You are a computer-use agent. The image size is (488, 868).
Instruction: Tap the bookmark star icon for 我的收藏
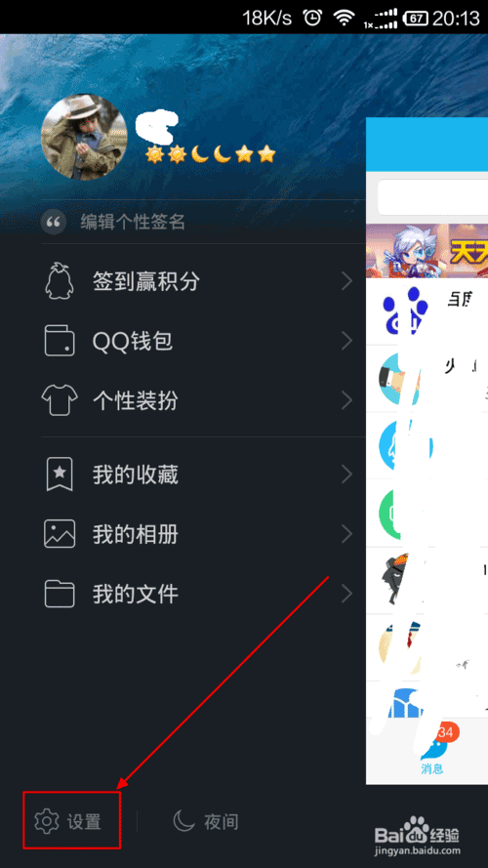point(60,475)
